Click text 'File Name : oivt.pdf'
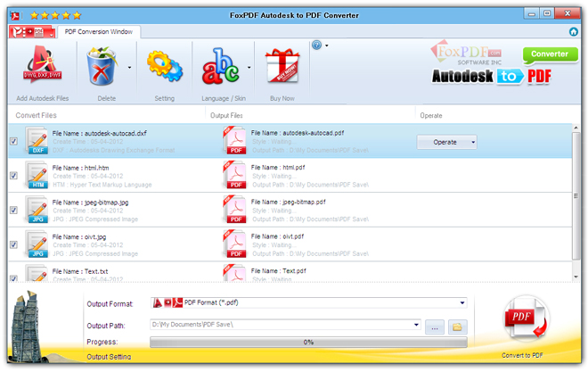This screenshot has height=372, width=588. point(277,236)
